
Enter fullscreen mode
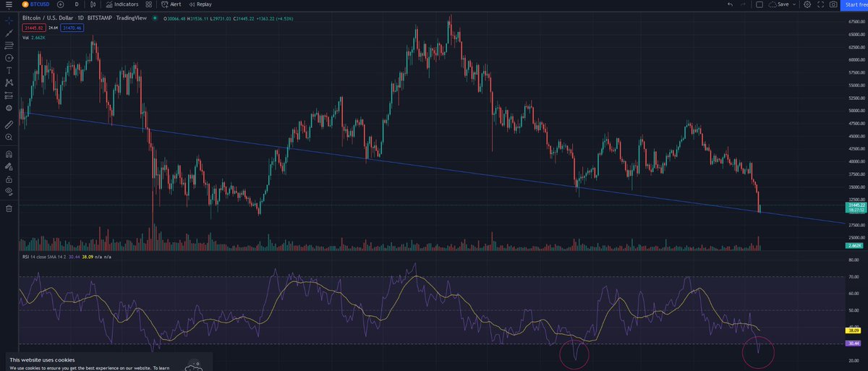(820, 4)
